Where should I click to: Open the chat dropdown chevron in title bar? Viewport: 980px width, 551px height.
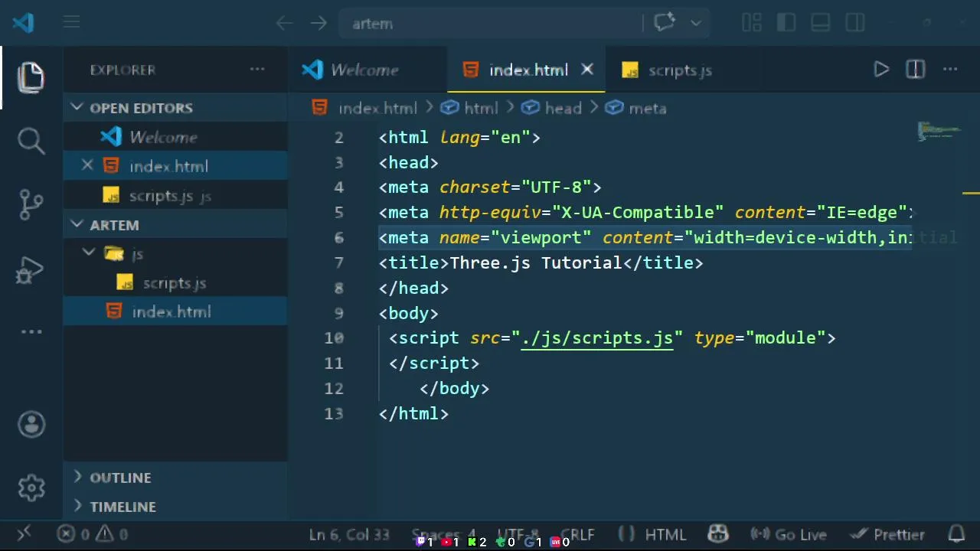[x=695, y=24]
